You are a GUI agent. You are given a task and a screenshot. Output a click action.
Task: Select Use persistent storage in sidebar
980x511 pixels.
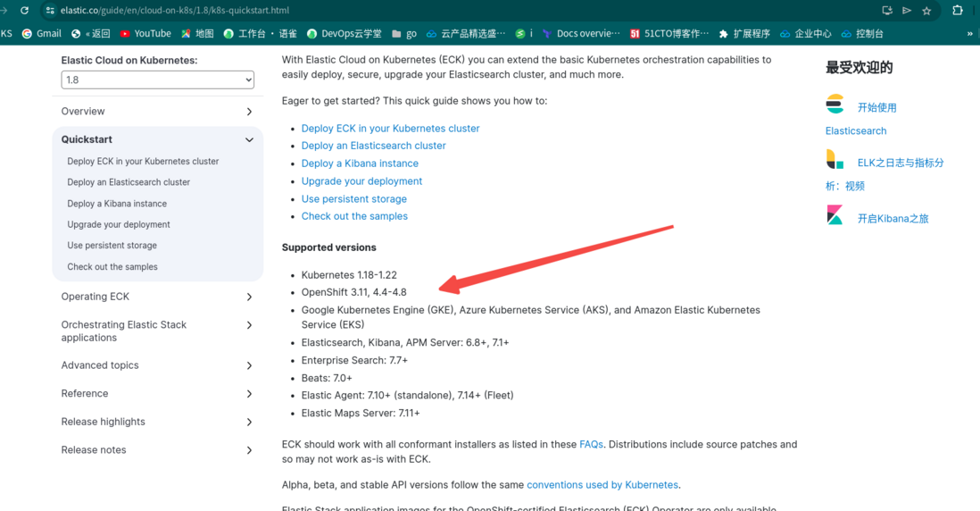click(112, 246)
